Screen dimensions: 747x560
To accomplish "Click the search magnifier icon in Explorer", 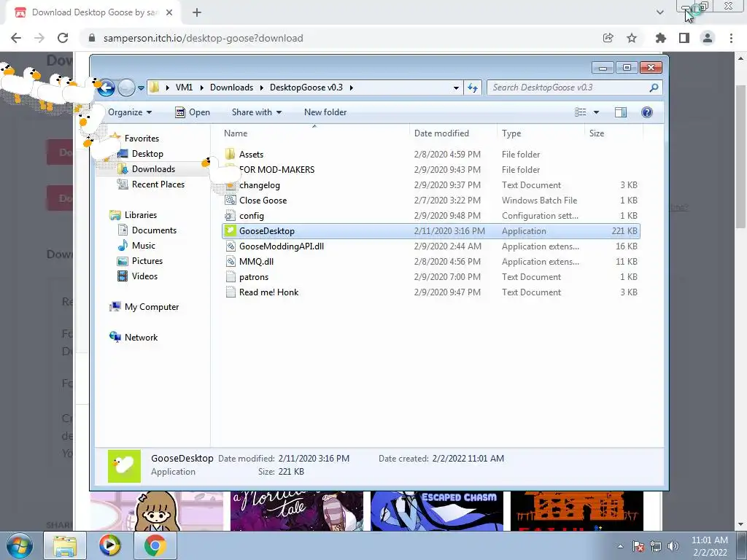I will point(654,87).
